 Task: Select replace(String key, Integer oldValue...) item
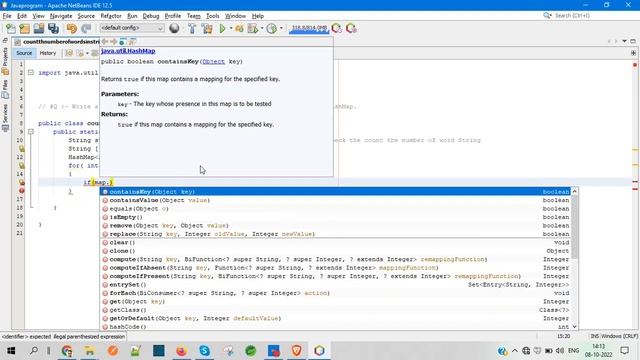(x=335, y=234)
